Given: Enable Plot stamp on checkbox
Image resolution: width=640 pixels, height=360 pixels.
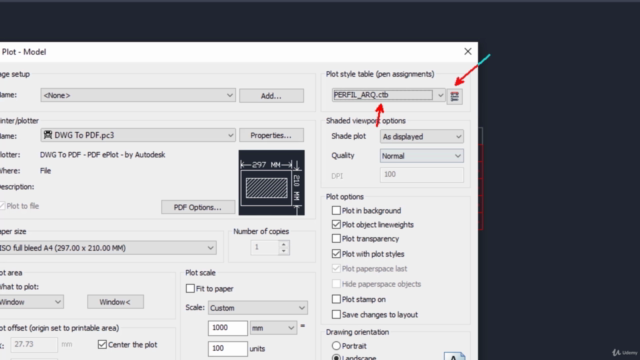Looking at the screenshot, I should pyautogui.click(x=336, y=299).
